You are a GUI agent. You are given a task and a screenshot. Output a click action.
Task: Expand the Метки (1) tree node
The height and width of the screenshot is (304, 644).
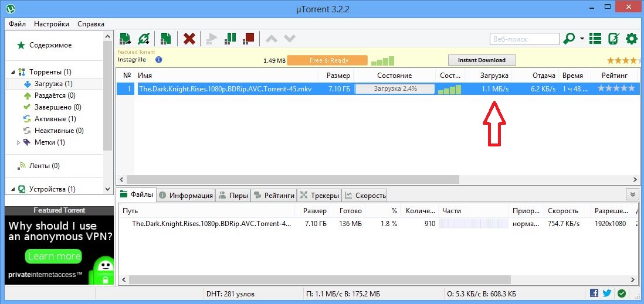pyautogui.click(x=18, y=142)
